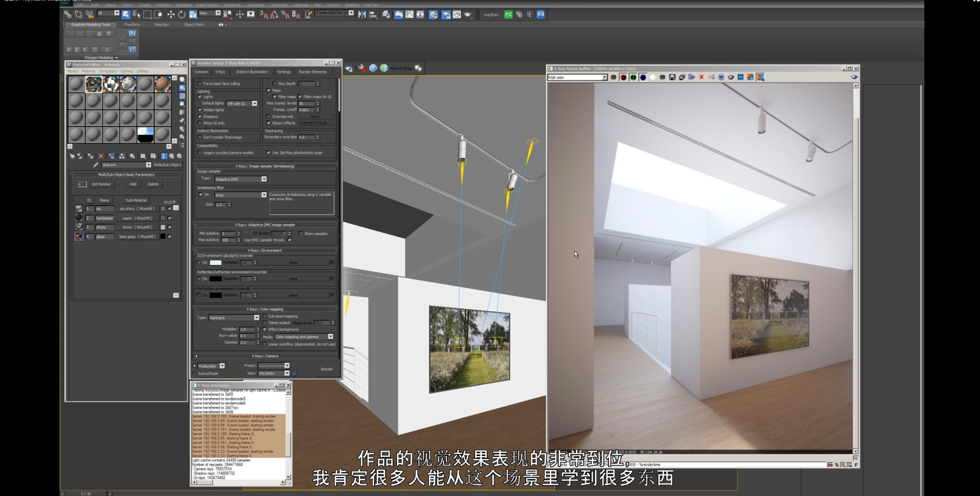Open Material Editor Utilities menu
The image size is (980, 496).
(142, 71)
